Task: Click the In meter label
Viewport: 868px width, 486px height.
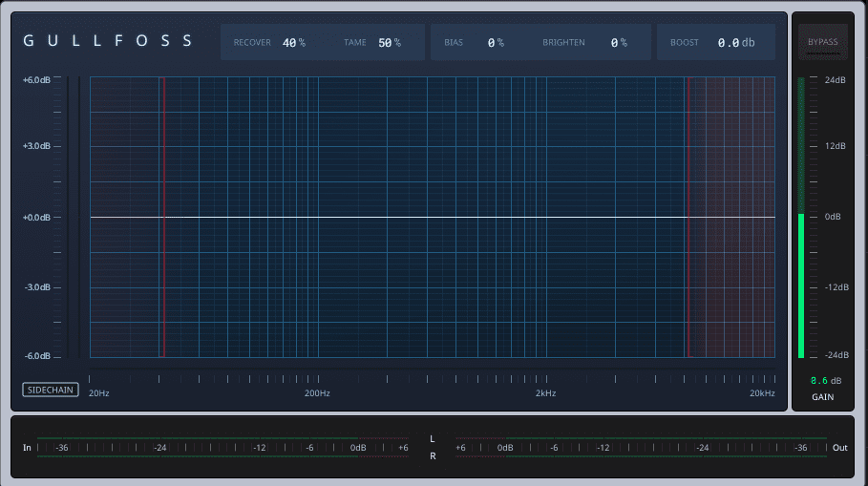Action: (x=27, y=448)
